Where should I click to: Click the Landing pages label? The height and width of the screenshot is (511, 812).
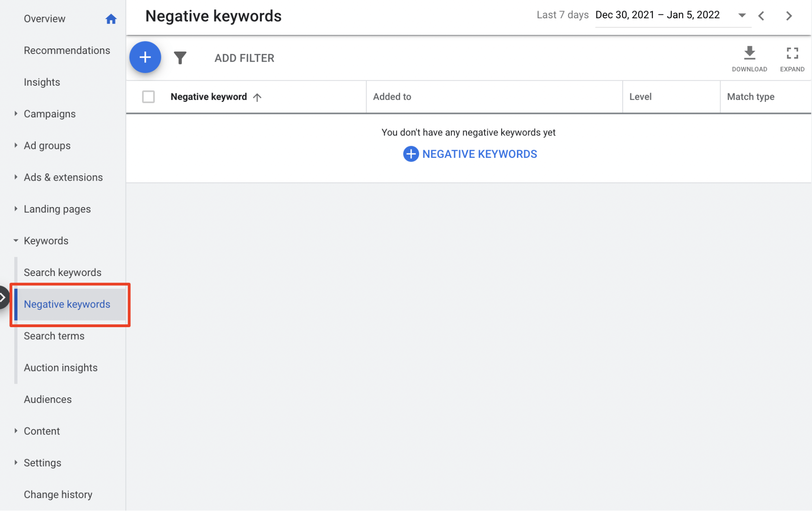pos(57,209)
